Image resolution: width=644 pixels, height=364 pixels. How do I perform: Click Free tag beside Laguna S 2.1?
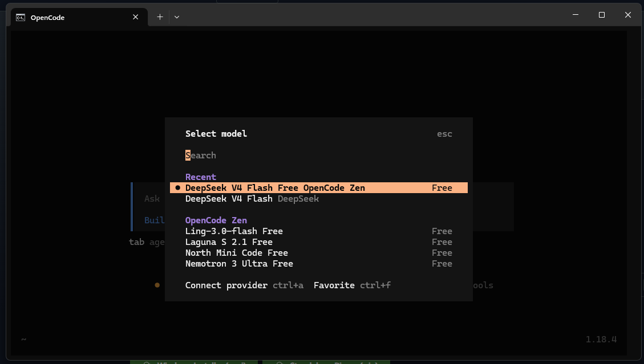pos(442,242)
